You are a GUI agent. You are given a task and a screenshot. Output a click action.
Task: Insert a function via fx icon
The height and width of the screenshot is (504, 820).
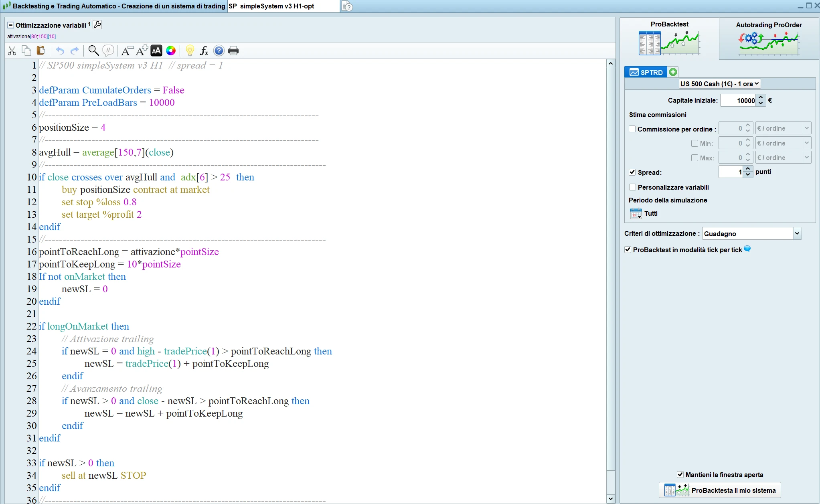pos(204,51)
